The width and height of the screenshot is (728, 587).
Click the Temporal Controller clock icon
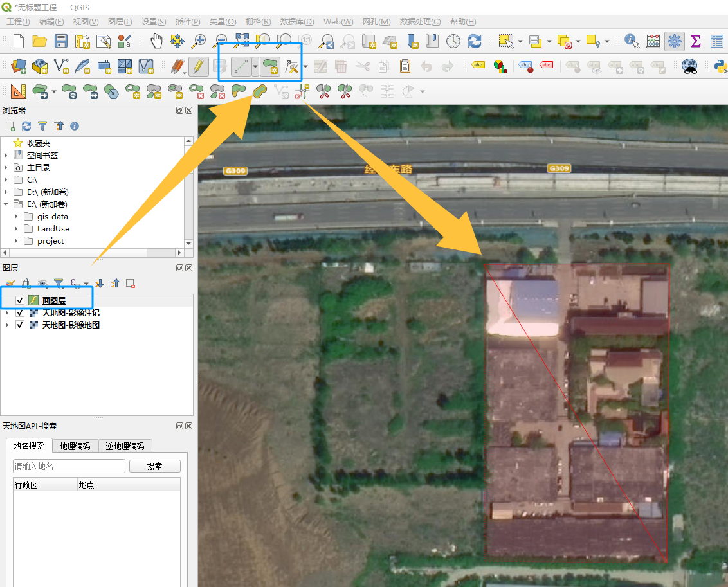click(453, 41)
